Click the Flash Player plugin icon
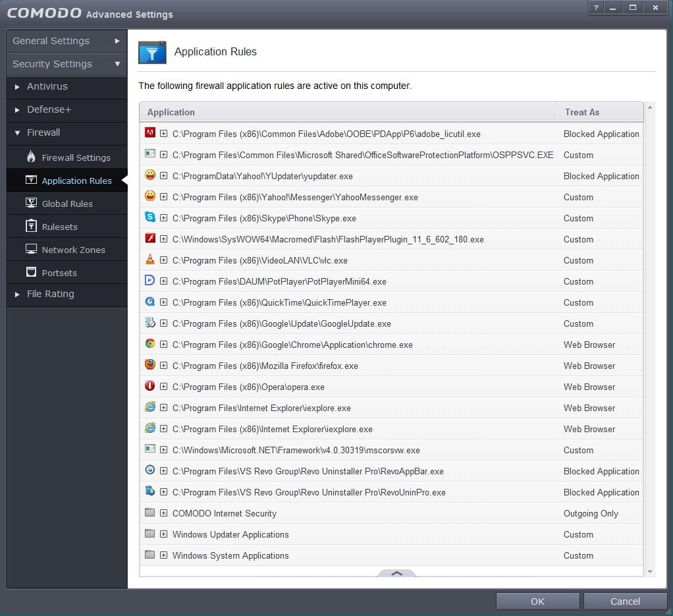Screen dimensions: 673x616 tap(149, 238)
